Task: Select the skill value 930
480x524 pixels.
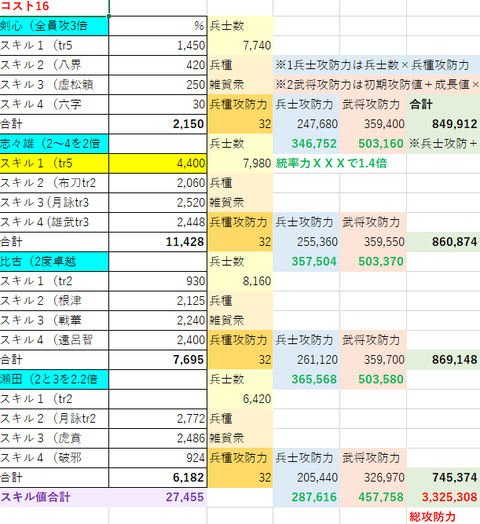Action: click(158, 281)
